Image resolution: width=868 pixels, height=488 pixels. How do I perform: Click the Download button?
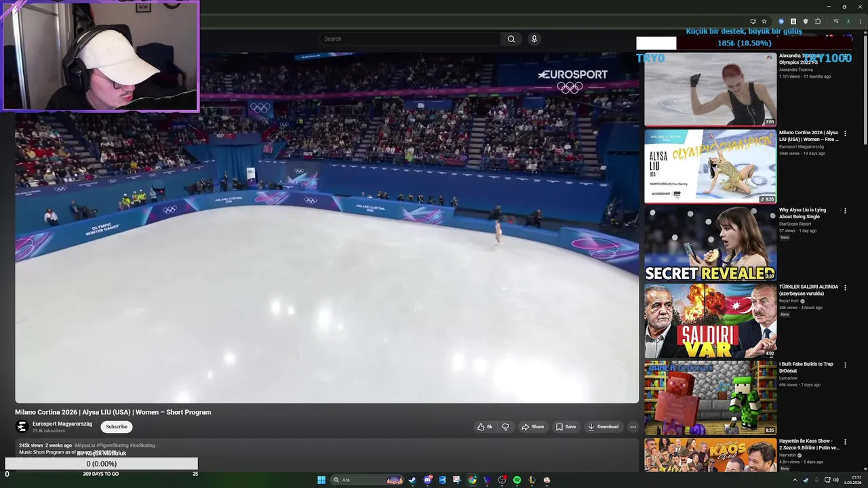603,427
